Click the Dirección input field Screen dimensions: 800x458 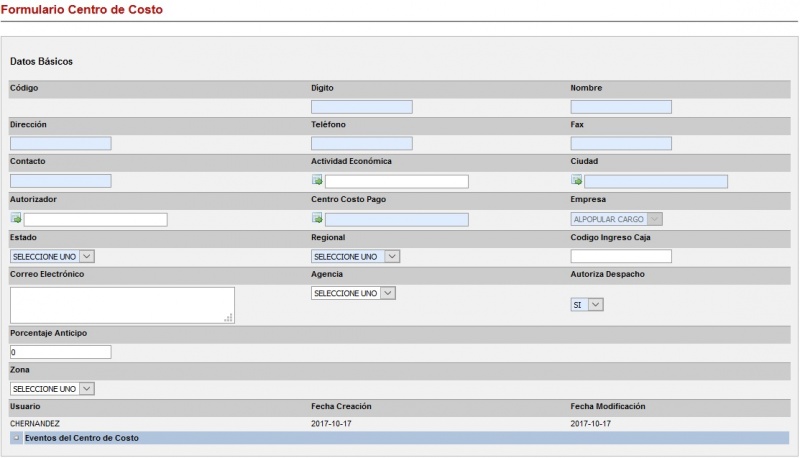point(60,144)
